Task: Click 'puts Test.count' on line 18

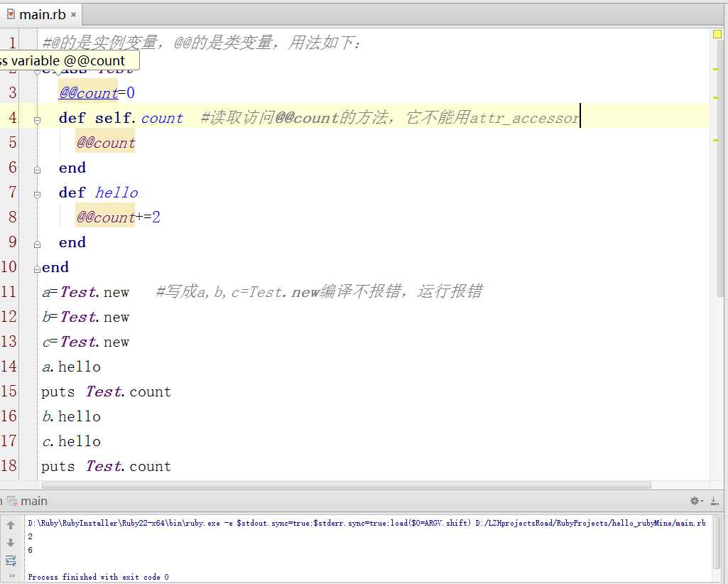Action: 106,466
